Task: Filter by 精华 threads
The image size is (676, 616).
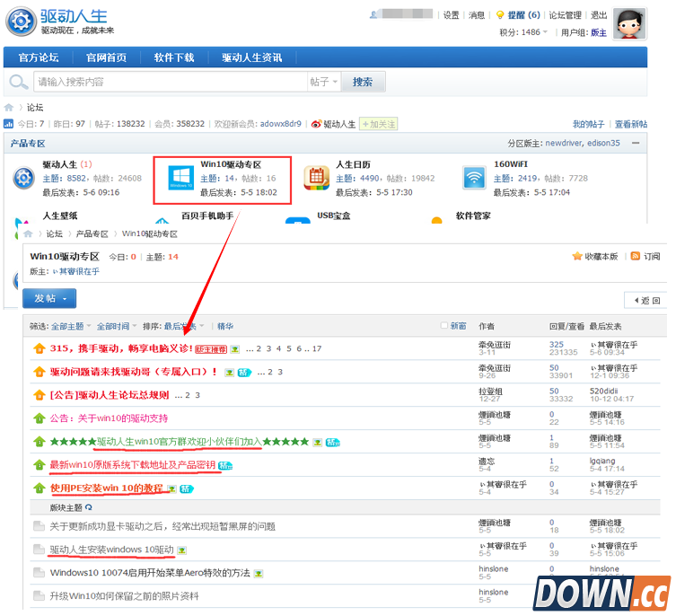Action: 225,326
